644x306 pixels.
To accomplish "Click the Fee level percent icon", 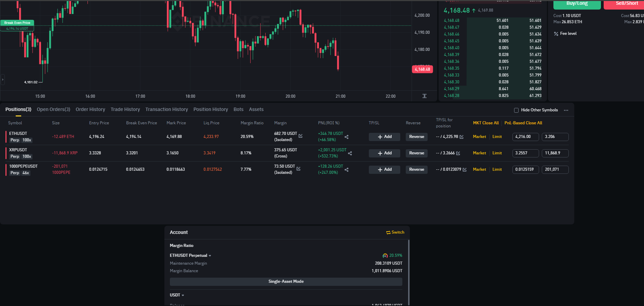I will click(x=556, y=34).
